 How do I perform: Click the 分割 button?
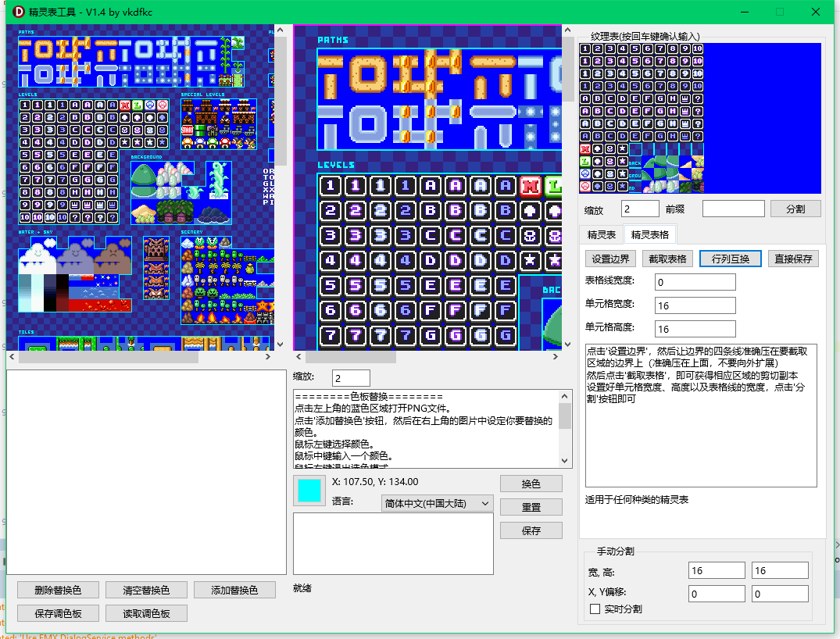[x=795, y=209]
